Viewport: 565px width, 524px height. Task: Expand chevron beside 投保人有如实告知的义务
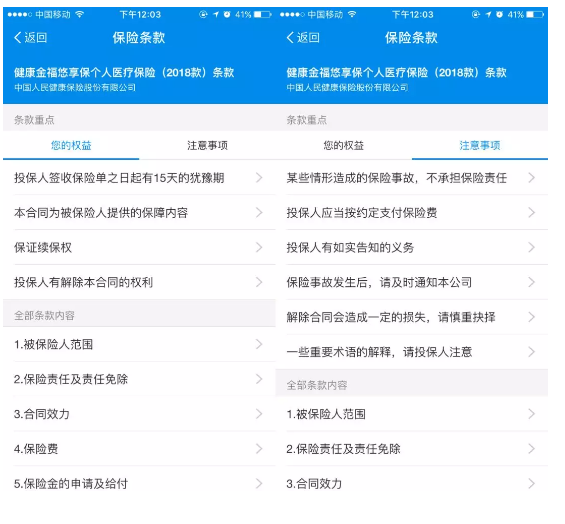pyautogui.click(x=531, y=248)
